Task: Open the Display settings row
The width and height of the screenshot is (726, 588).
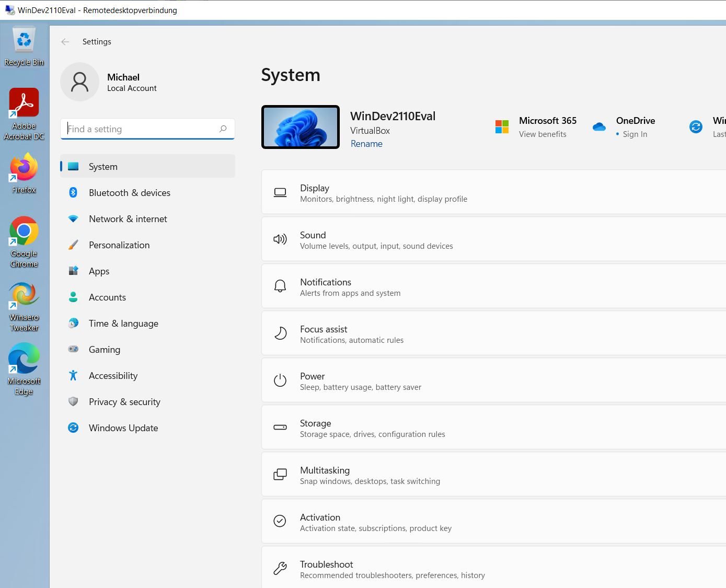Action: coord(491,193)
